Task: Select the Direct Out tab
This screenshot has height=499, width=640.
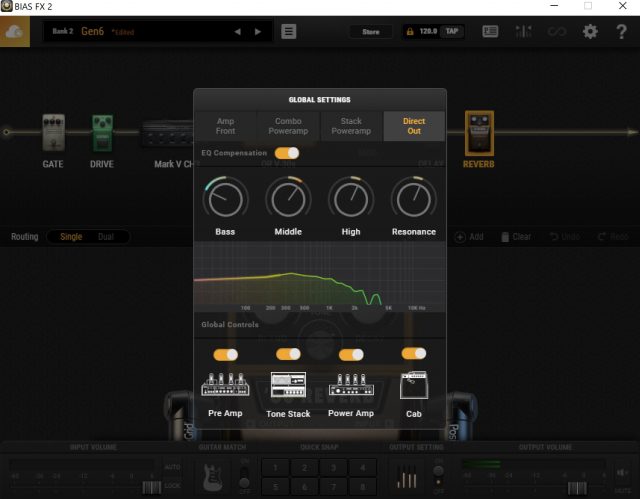Action: (x=414, y=126)
